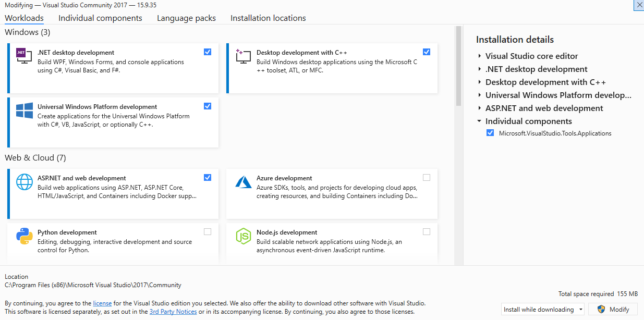Viewport: 644px width, 320px height.
Task: Open the license link
Action: point(102,303)
